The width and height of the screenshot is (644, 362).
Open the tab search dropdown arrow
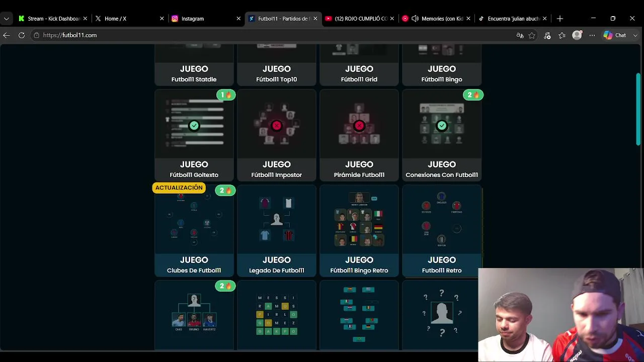point(6,19)
